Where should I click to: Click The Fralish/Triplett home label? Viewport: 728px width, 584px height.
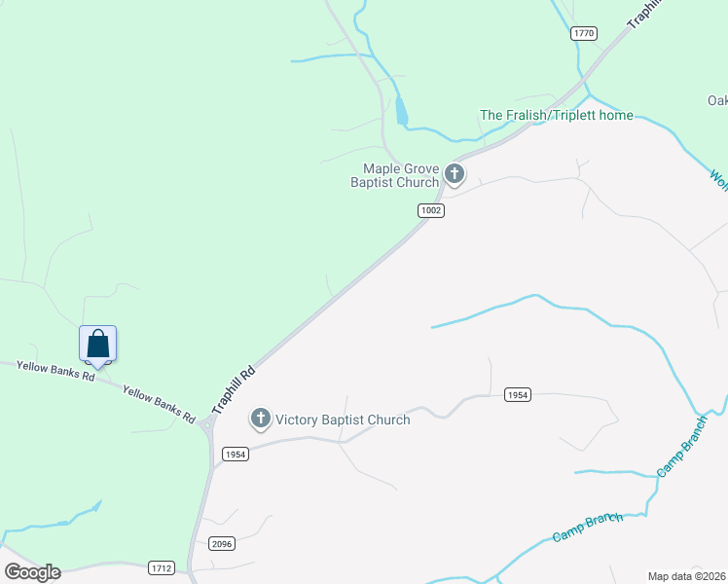556,115
